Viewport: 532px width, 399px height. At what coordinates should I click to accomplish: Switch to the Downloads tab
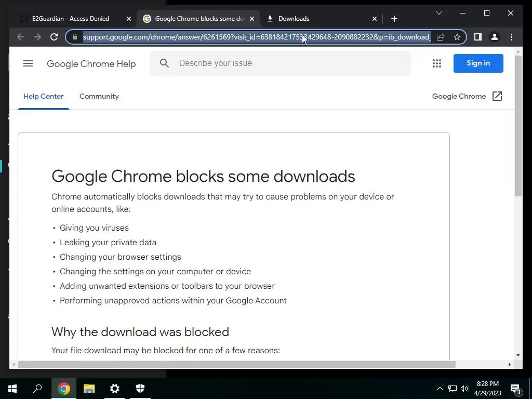point(294,19)
